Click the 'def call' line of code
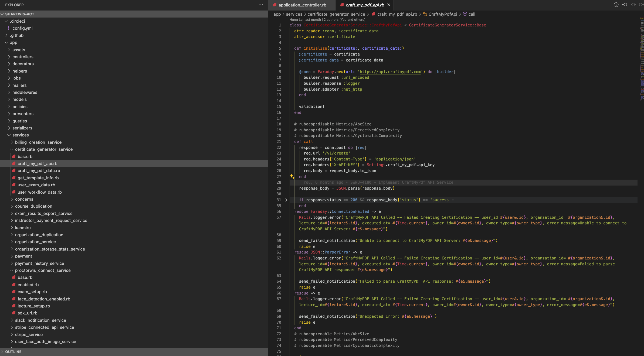This screenshot has width=644, height=356. pos(303,142)
